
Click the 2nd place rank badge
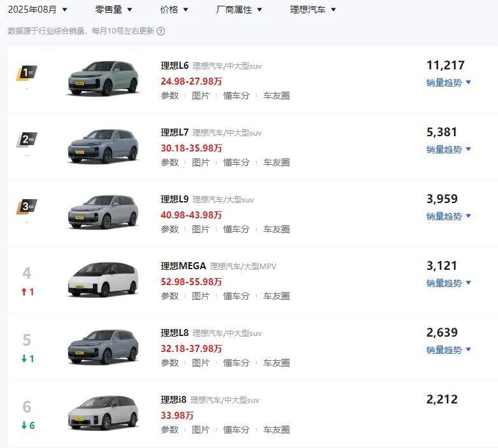point(26,139)
